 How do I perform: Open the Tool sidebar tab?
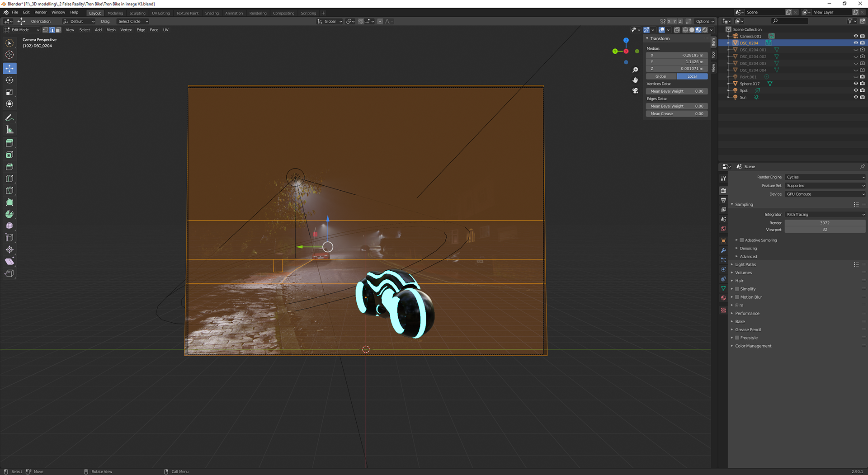pyautogui.click(x=713, y=55)
